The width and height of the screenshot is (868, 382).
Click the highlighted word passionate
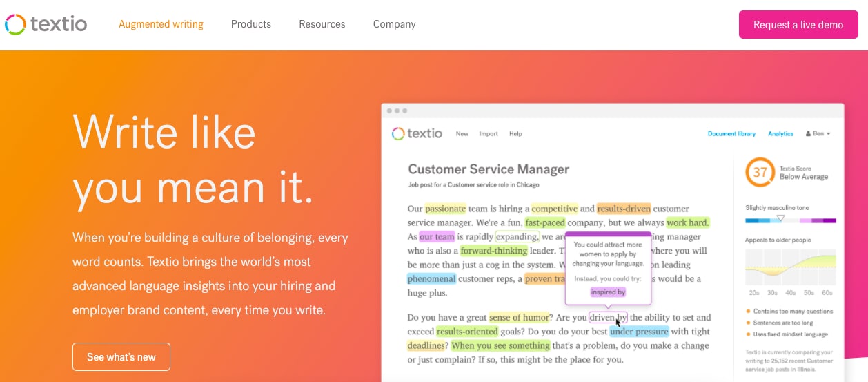coord(446,209)
